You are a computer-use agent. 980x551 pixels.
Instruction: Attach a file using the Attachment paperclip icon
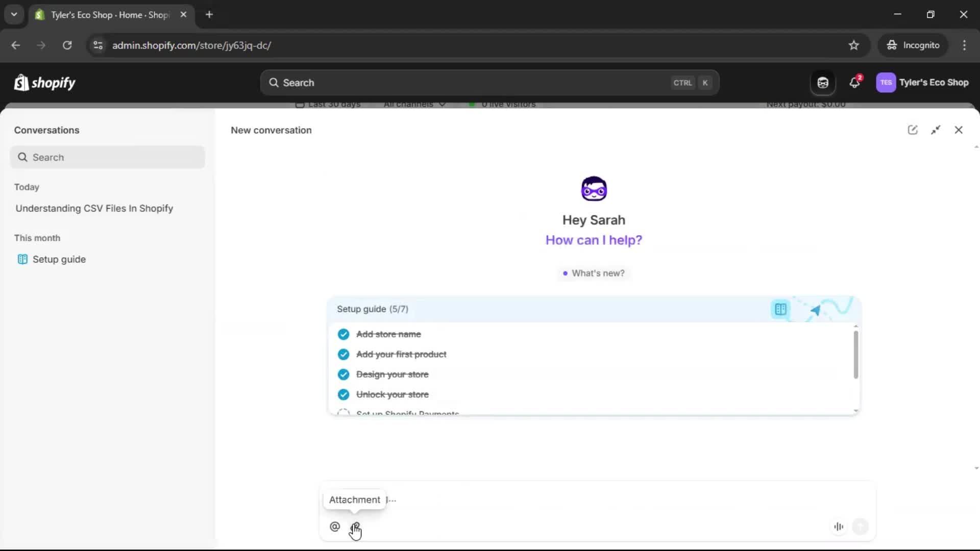pyautogui.click(x=356, y=527)
